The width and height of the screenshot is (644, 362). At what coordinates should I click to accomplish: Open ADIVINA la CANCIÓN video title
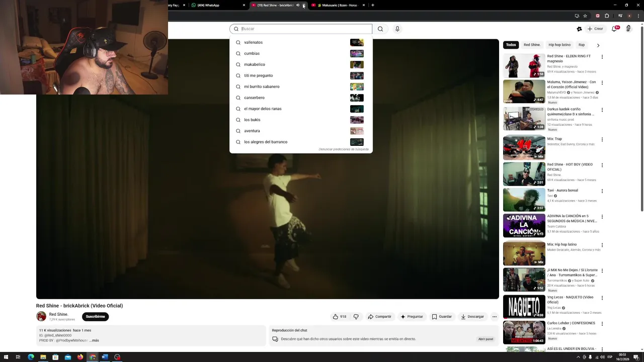click(x=572, y=219)
